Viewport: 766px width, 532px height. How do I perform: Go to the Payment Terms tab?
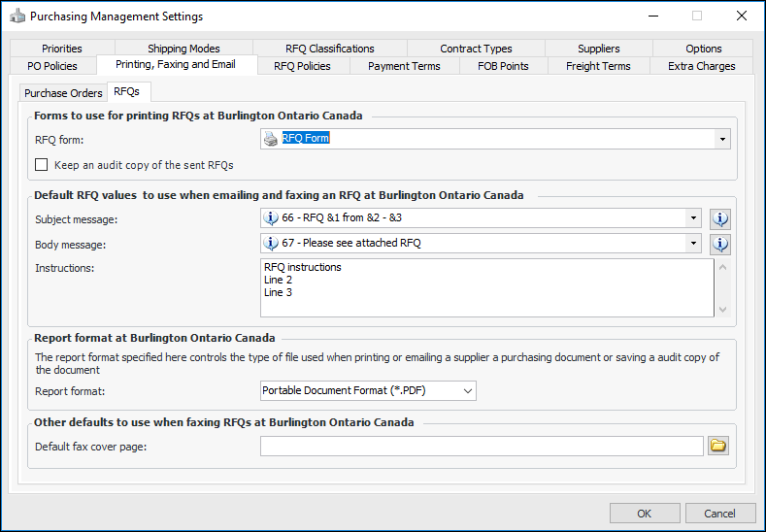[404, 66]
